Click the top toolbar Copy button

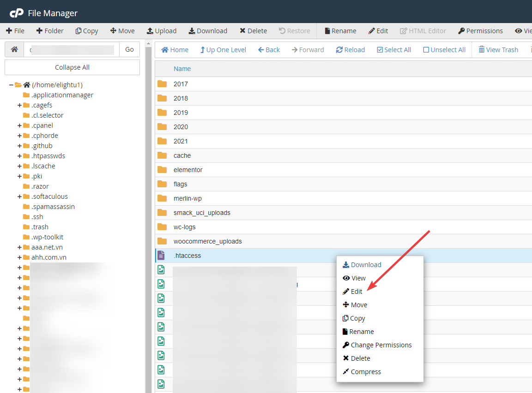(x=86, y=31)
